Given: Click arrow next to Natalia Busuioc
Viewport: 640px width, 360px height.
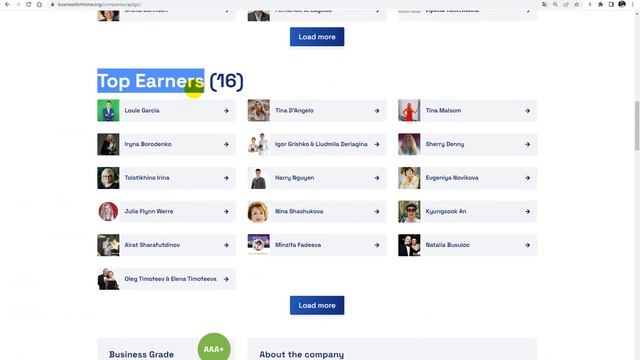Looking at the screenshot, I should (x=527, y=245).
